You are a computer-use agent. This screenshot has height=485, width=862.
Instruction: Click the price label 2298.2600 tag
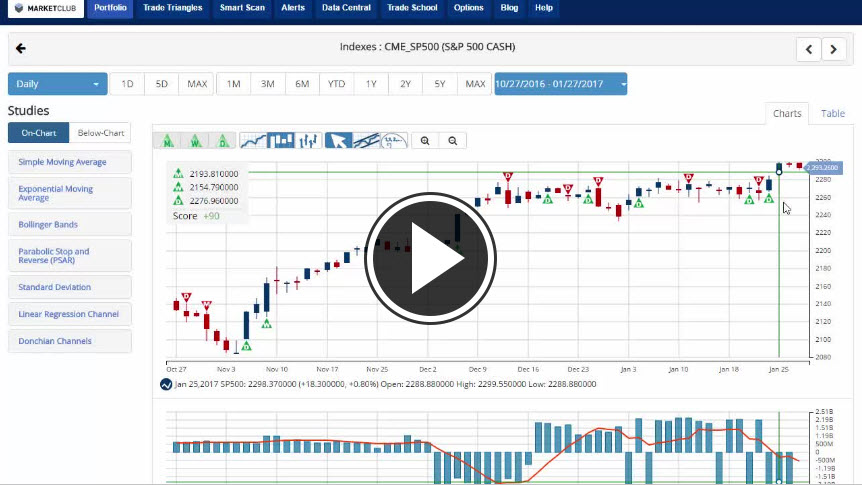[823, 167]
